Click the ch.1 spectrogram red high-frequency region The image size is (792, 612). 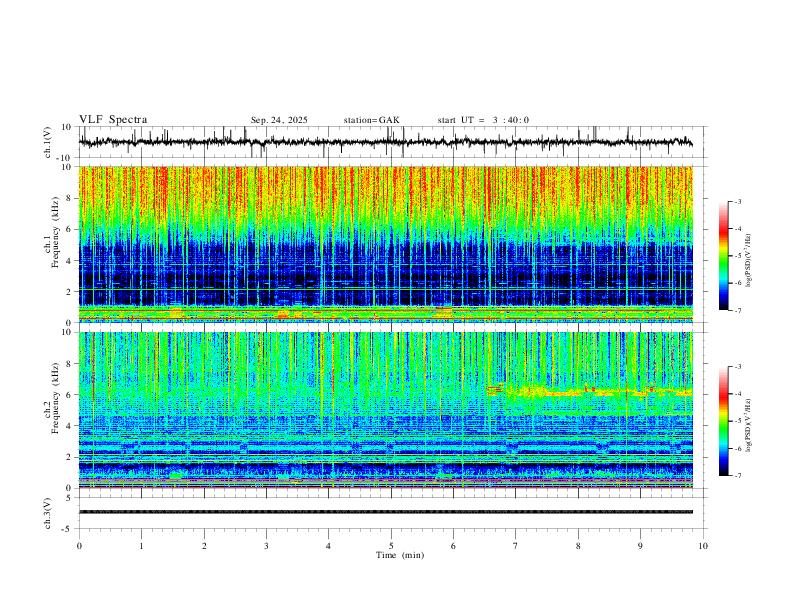386,192
